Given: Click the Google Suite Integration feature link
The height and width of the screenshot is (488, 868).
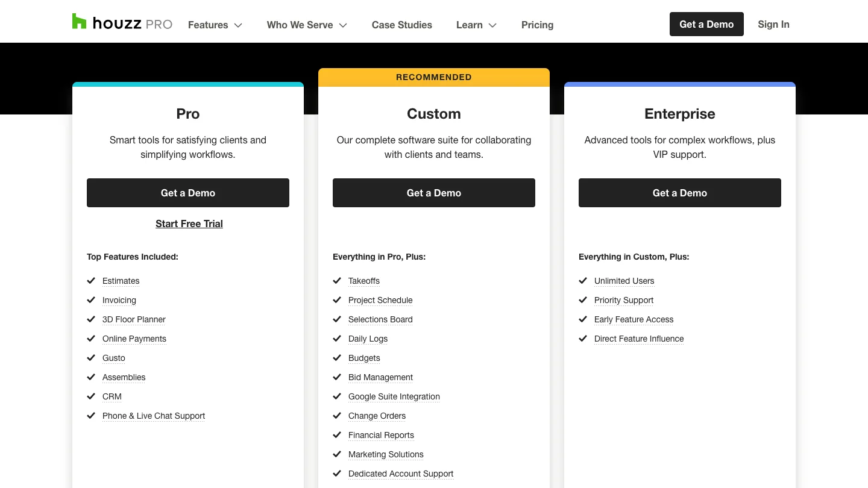Looking at the screenshot, I should (x=394, y=396).
